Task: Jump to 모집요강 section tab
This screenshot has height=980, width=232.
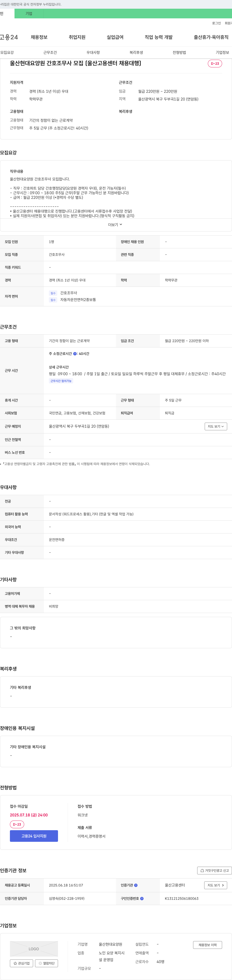Action: coord(7,52)
